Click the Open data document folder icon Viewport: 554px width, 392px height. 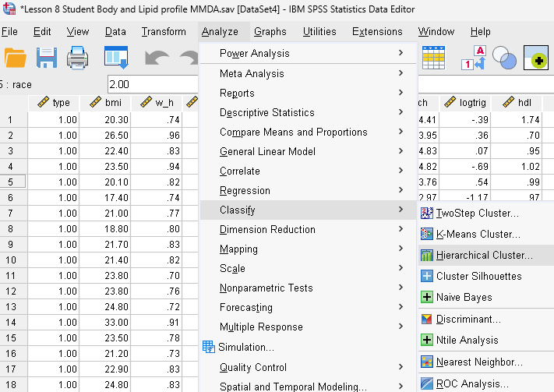click(x=16, y=58)
